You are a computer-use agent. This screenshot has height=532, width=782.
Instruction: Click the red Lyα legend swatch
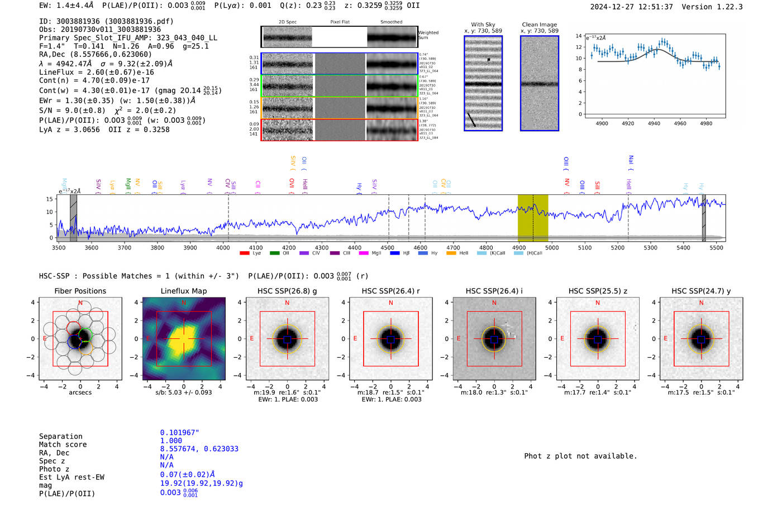244,253
